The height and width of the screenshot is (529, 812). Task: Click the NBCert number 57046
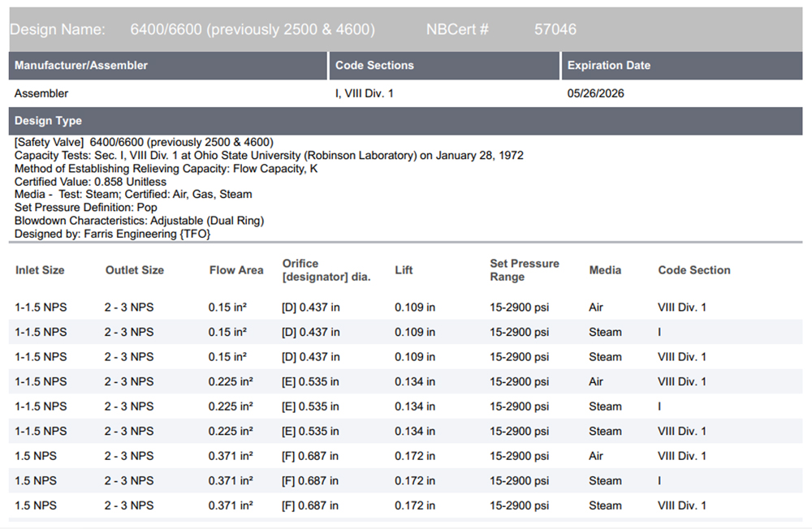pos(555,29)
